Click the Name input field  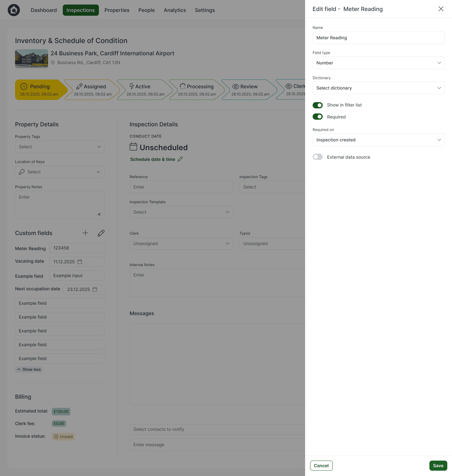click(379, 38)
